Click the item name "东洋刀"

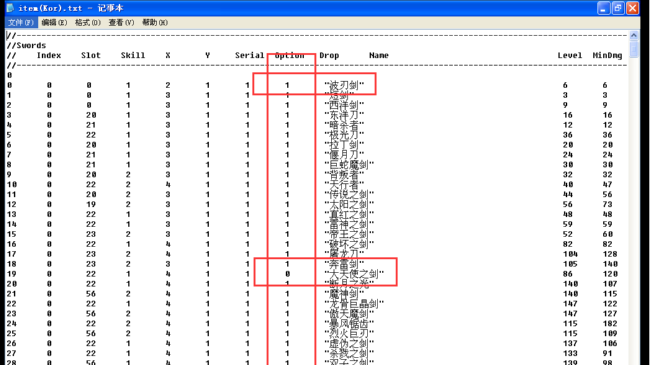coord(344,115)
